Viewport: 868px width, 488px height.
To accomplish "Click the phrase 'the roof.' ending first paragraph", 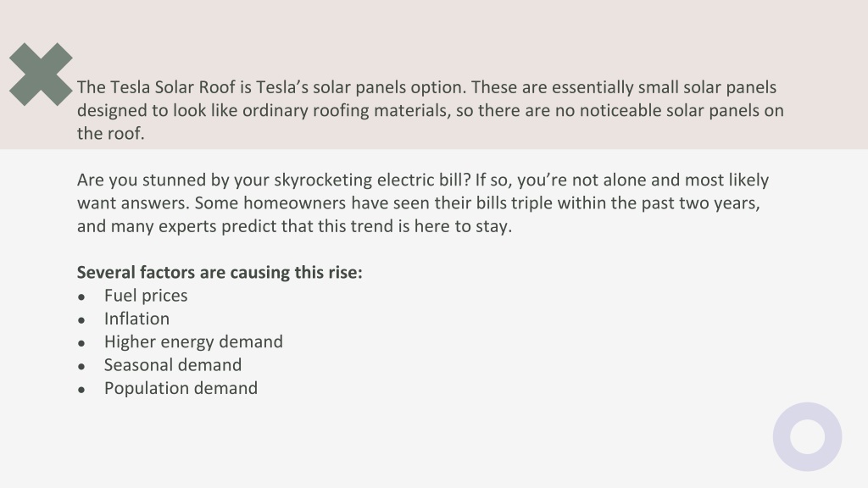I will pos(111,133).
